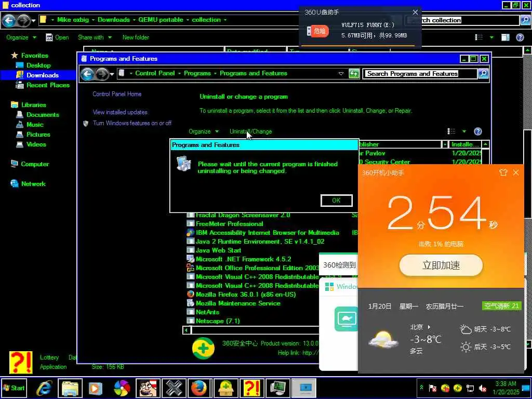Go back in Programs and Features window
Screen dimensions: 532x399
87,74
